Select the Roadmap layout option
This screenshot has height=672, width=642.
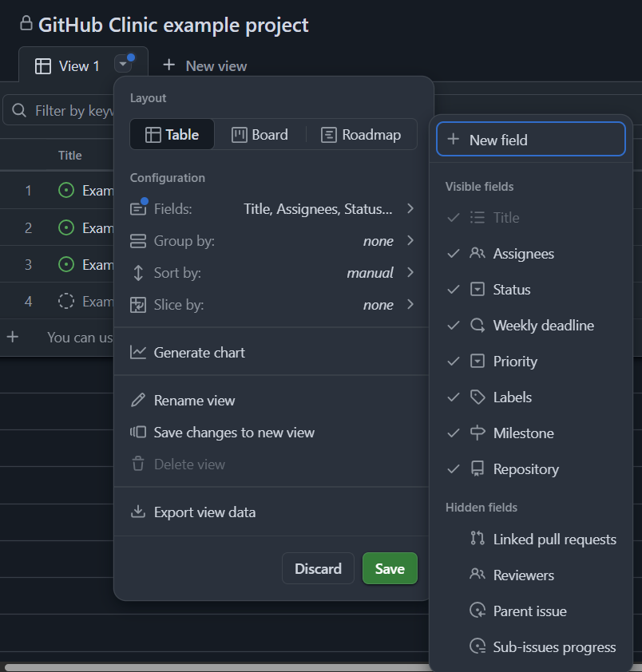pos(361,135)
